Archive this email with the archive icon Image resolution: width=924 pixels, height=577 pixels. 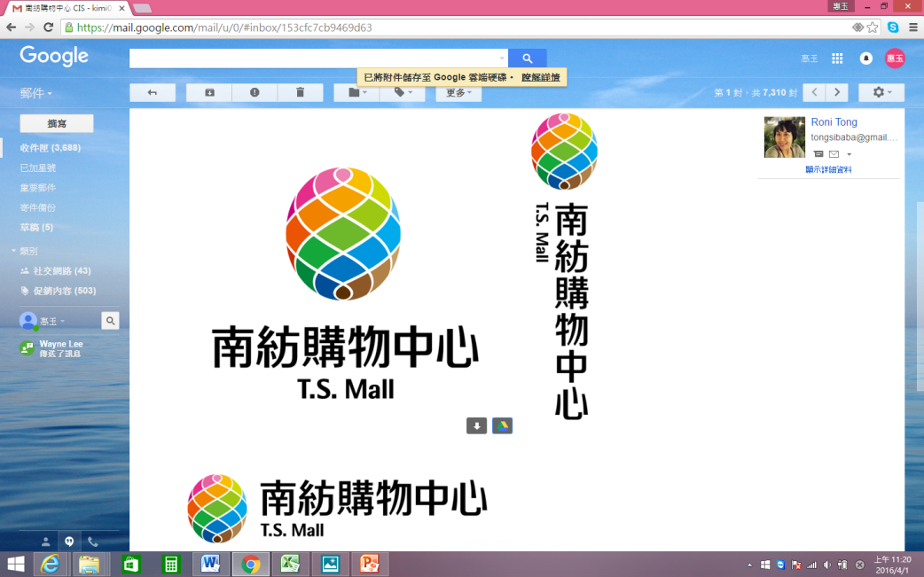pos(209,92)
